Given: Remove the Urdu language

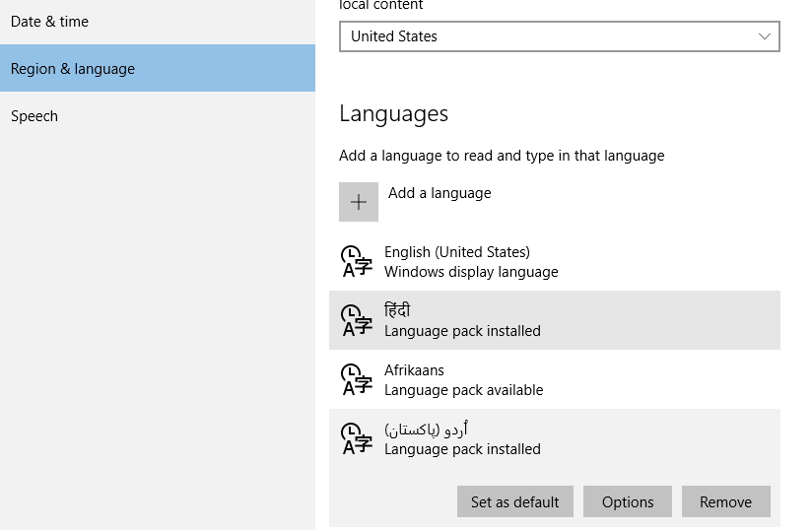Looking at the screenshot, I should tap(726, 501).
